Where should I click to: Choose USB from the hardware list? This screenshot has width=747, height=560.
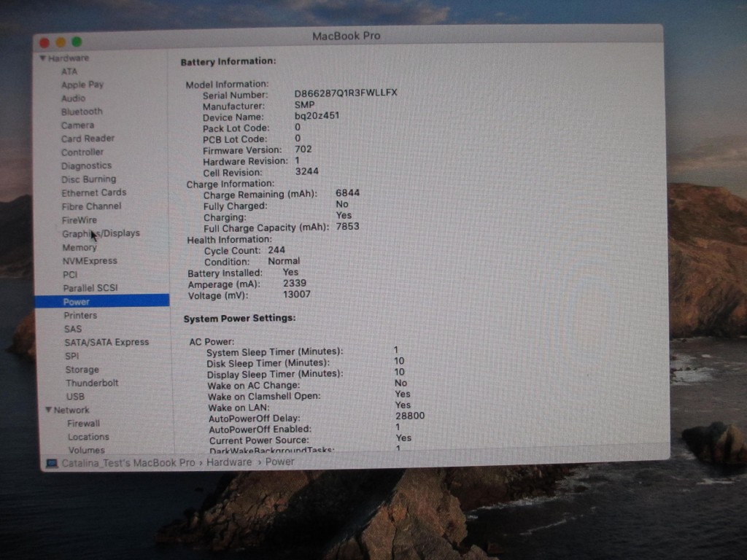click(x=75, y=397)
